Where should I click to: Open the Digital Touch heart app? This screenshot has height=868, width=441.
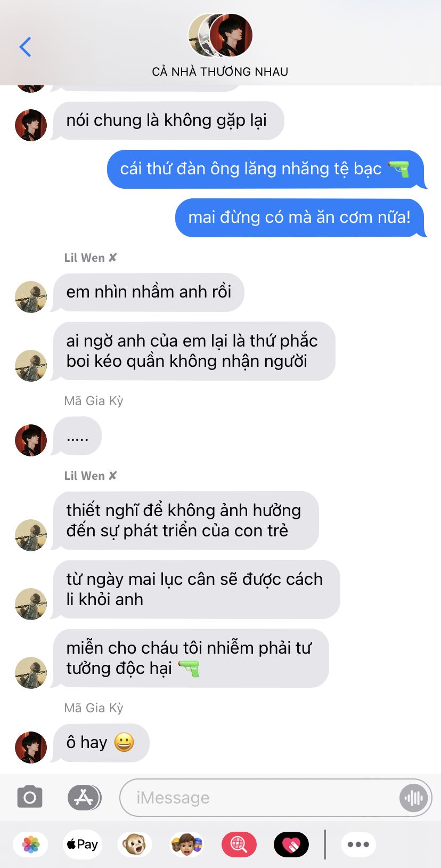pos(291,845)
